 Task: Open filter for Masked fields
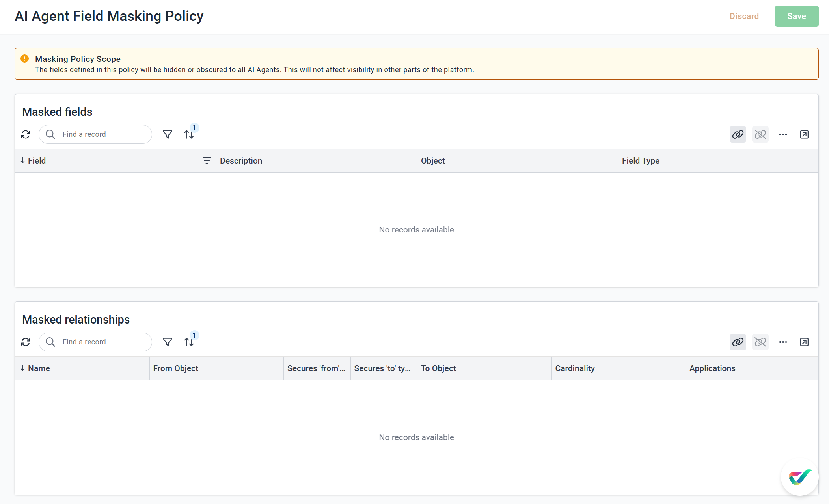tap(168, 134)
